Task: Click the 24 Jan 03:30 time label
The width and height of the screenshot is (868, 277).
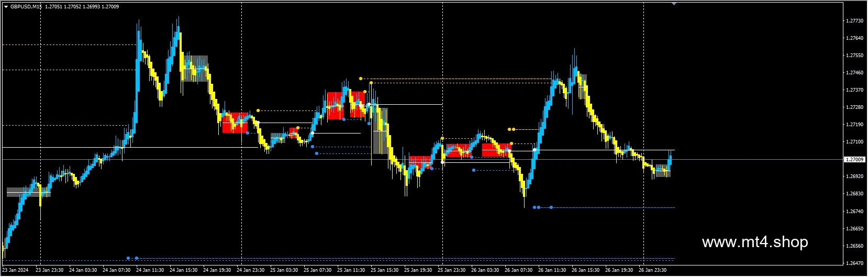Action: pyautogui.click(x=83, y=271)
